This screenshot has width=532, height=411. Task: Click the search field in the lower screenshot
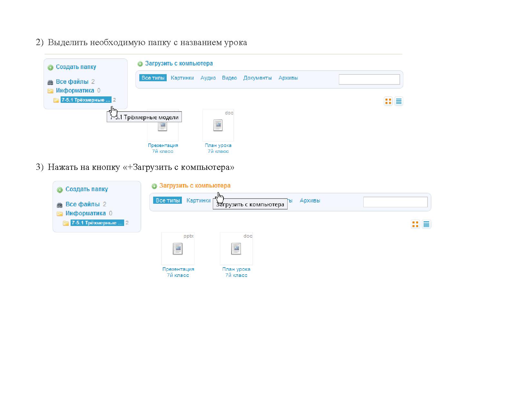(396, 202)
